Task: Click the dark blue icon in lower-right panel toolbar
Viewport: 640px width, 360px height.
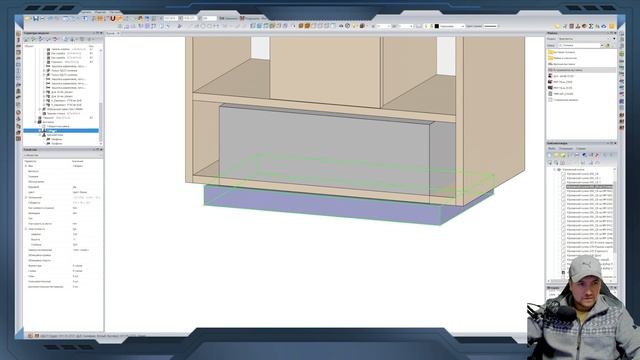Action: pyautogui.click(x=584, y=155)
